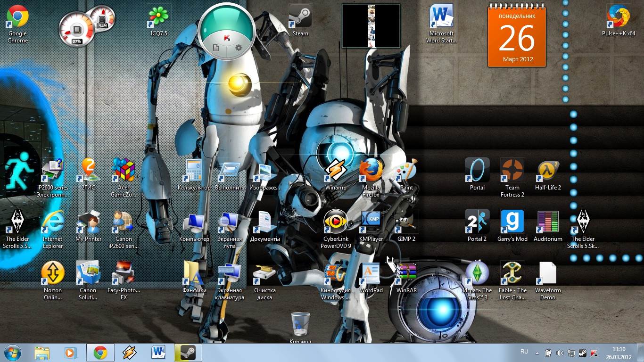The image size is (644, 362).
Task: Open the Очистка диска shortcut
Action: tap(265, 281)
